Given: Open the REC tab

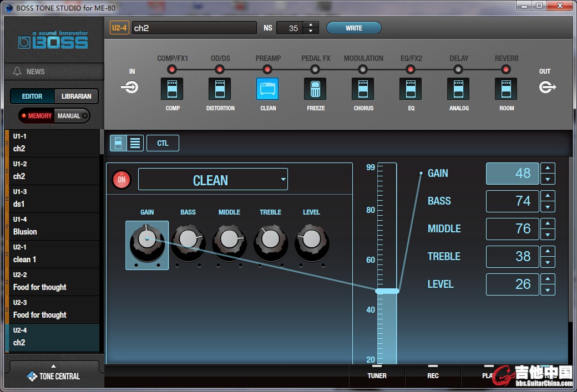Looking at the screenshot, I should point(433,375).
